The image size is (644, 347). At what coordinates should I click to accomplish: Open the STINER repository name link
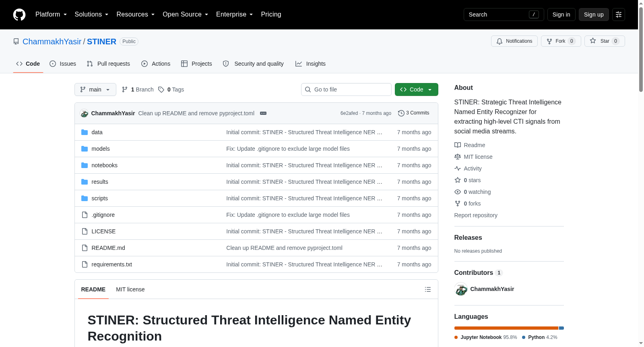pos(101,42)
